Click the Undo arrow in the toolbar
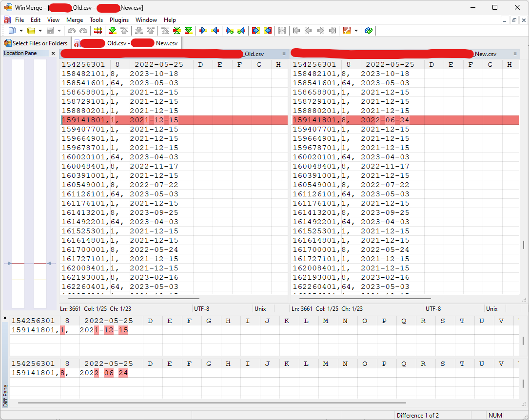 [x=72, y=31]
